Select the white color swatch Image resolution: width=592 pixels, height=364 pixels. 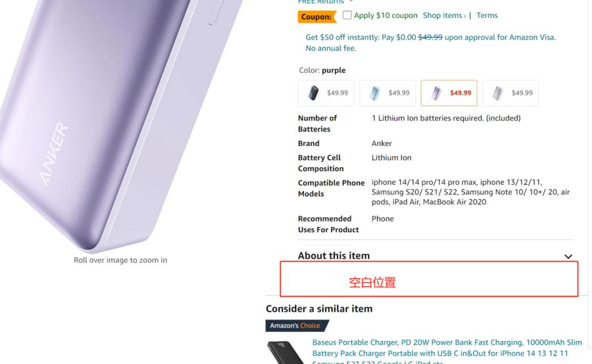click(x=511, y=93)
